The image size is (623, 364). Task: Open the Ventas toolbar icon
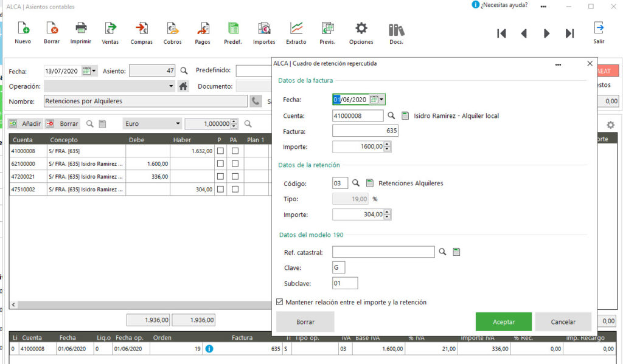(x=110, y=33)
